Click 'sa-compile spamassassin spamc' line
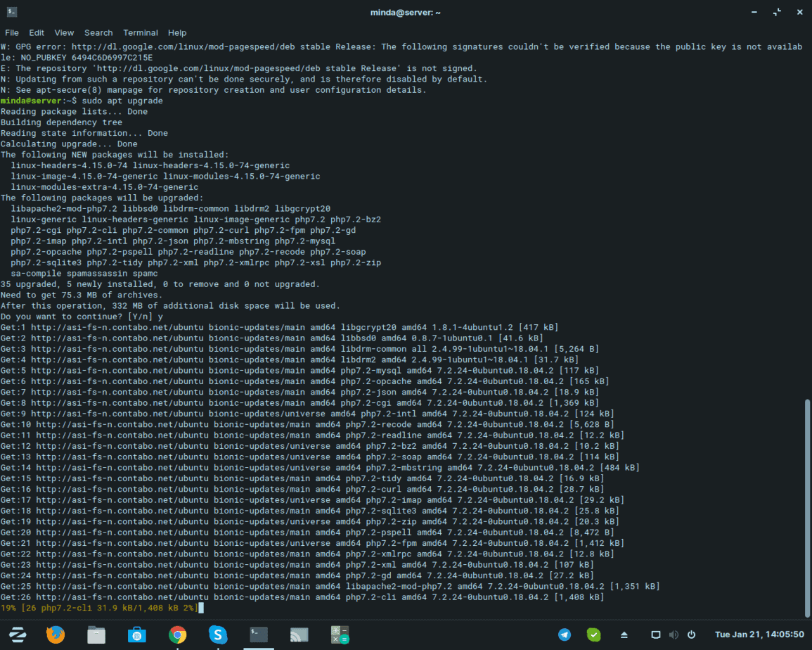This screenshot has height=650, width=812. [x=84, y=273]
